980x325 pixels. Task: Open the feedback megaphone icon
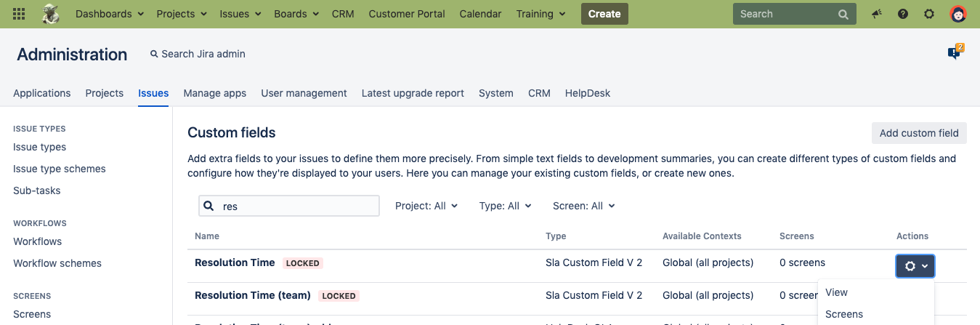coord(877,14)
